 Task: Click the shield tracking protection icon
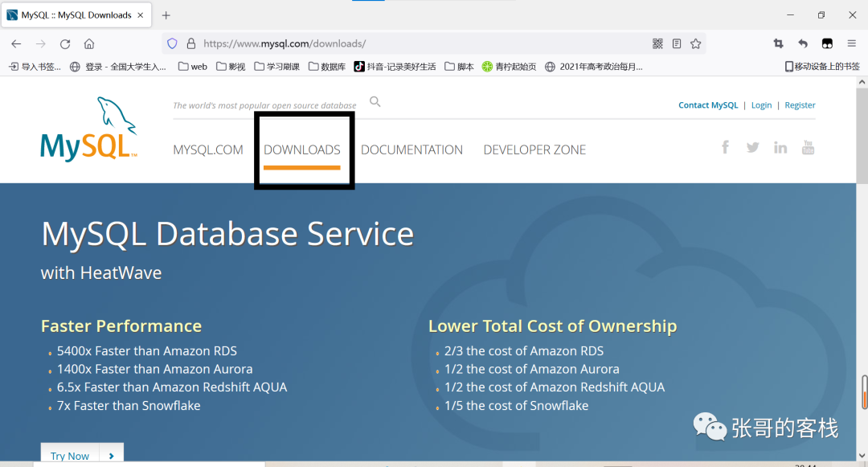pos(172,43)
